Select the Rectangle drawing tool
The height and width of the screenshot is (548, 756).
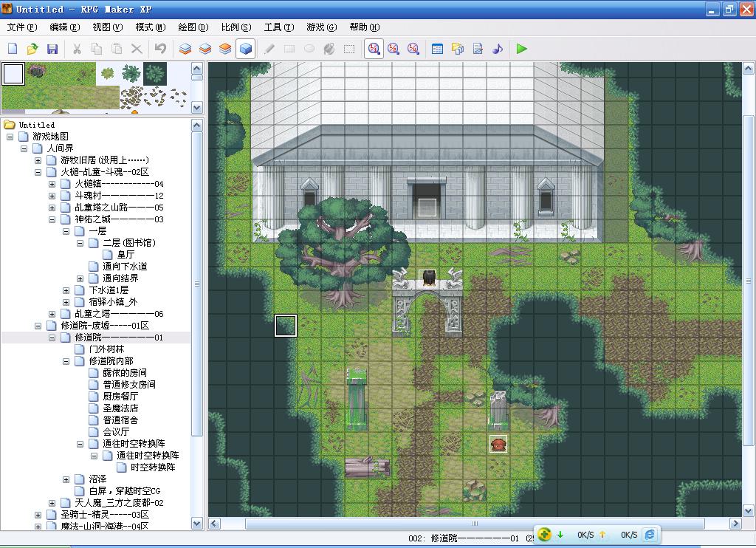click(289, 49)
